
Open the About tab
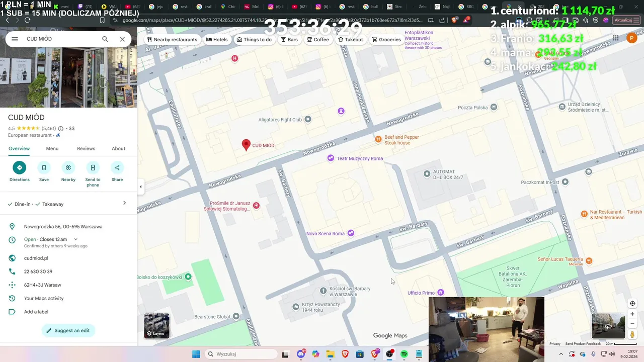[x=119, y=148]
